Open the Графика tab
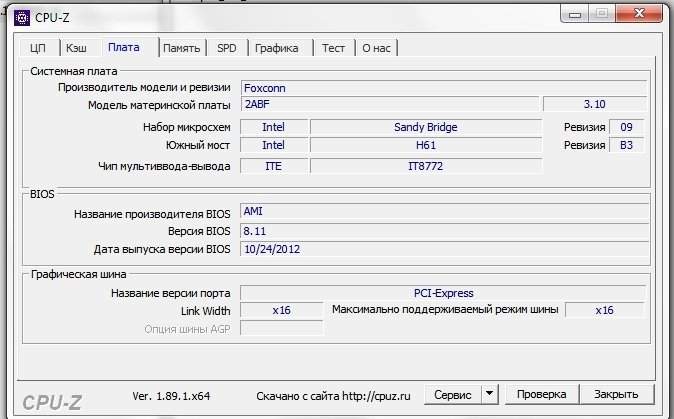The width and height of the screenshot is (674, 419). [277, 48]
